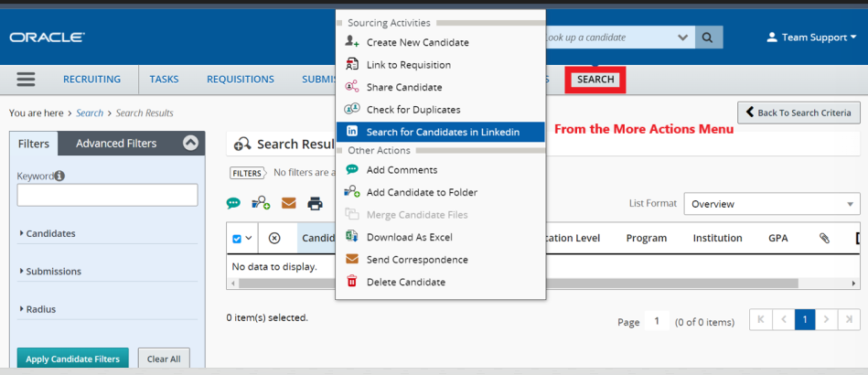This screenshot has width=868, height=375.
Task: Follow the Search breadcrumb link
Action: [90, 113]
